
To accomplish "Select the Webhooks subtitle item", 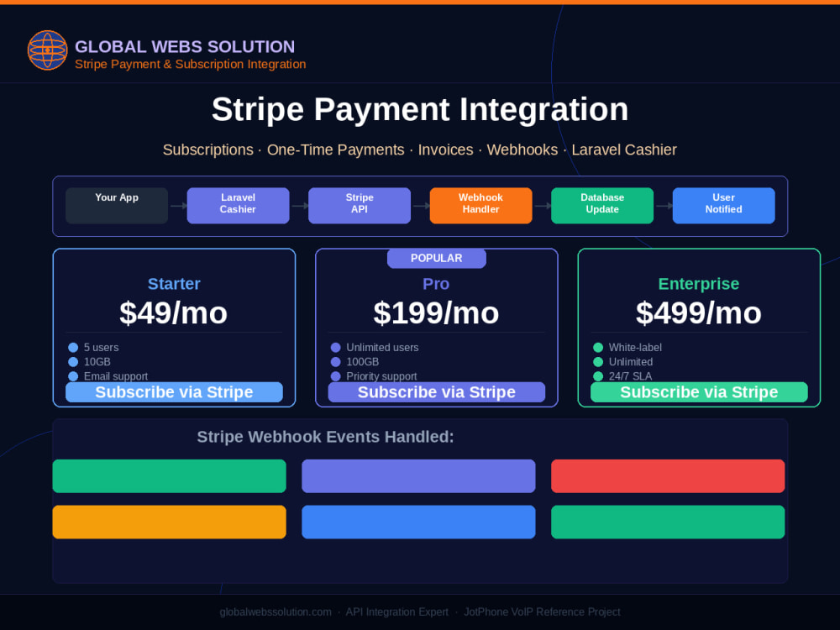I will tap(522, 150).
